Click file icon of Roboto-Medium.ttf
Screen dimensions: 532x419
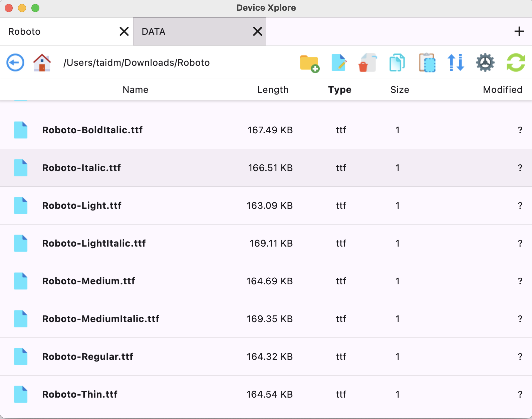click(20, 281)
